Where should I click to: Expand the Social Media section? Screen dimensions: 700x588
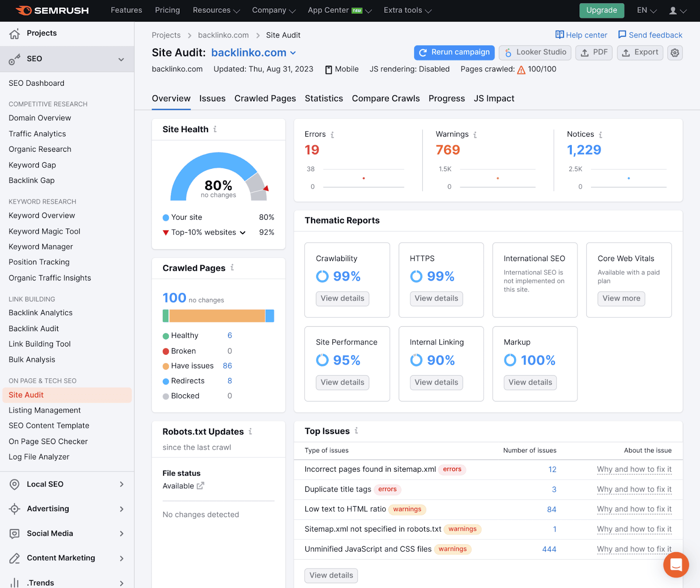point(122,533)
